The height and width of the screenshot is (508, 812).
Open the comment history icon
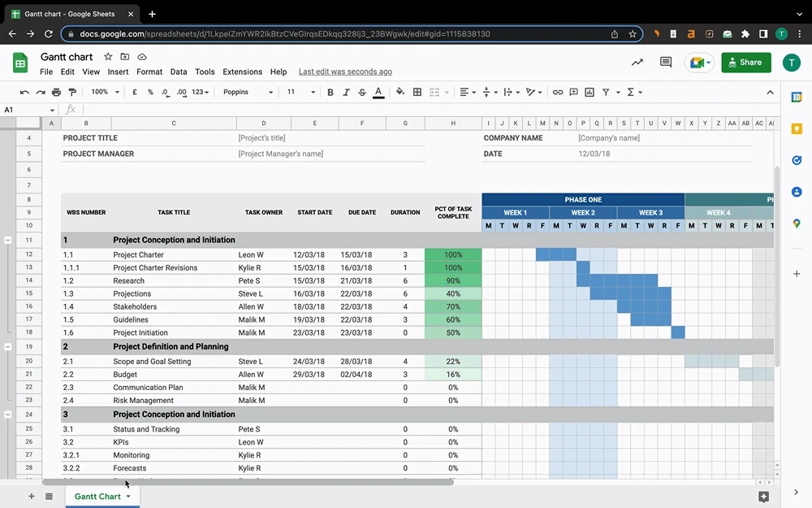click(666, 63)
